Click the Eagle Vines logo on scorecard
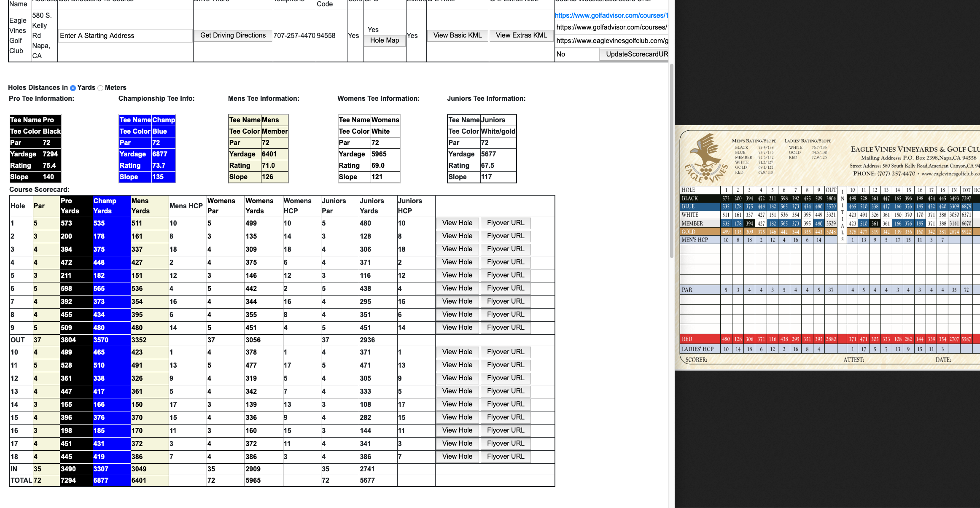980x508 pixels. click(705, 158)
